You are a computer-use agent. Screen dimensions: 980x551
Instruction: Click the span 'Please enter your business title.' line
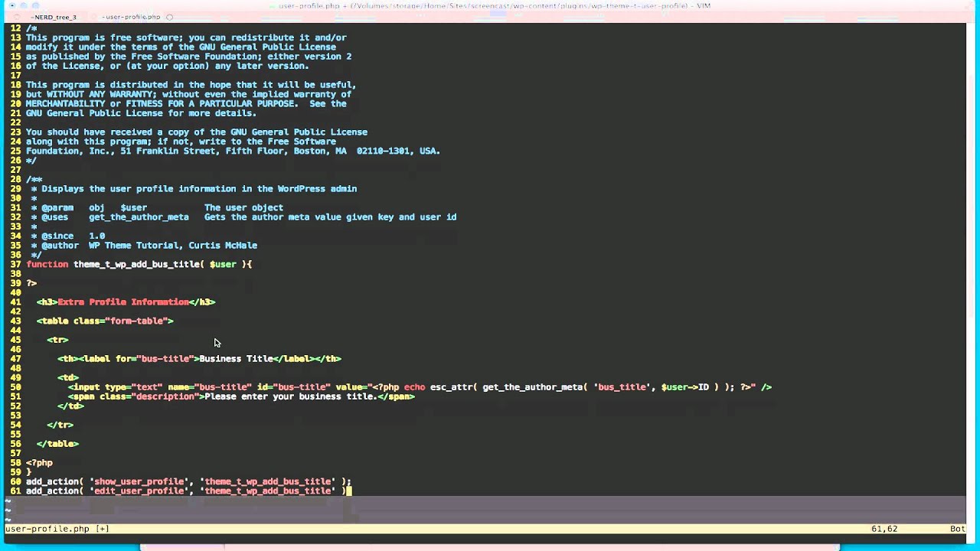(x=241, y=396)
